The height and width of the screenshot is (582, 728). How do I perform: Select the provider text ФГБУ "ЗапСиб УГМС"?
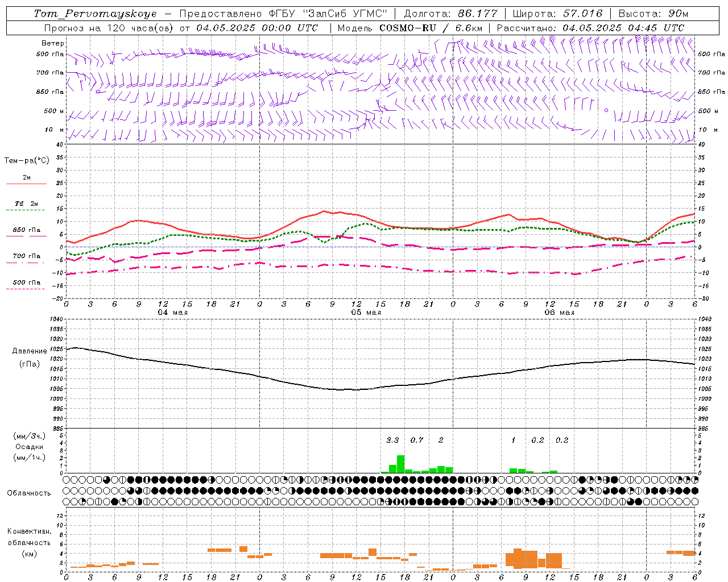pos(328,14)
